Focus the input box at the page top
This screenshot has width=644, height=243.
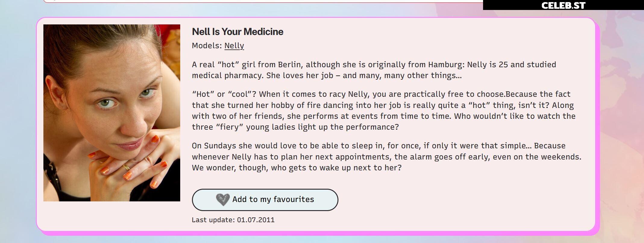(x=263, y=1)
